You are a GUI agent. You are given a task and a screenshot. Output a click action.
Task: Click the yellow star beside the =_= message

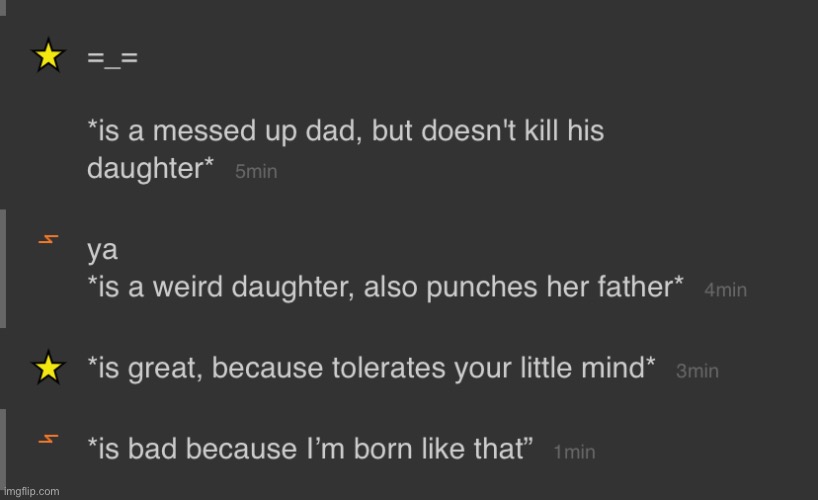48,55
